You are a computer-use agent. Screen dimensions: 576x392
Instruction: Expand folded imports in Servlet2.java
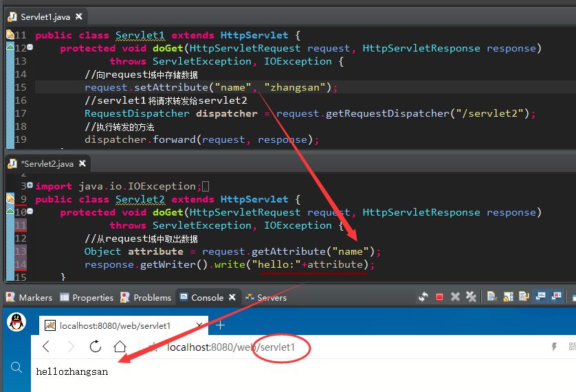(30, 186)
